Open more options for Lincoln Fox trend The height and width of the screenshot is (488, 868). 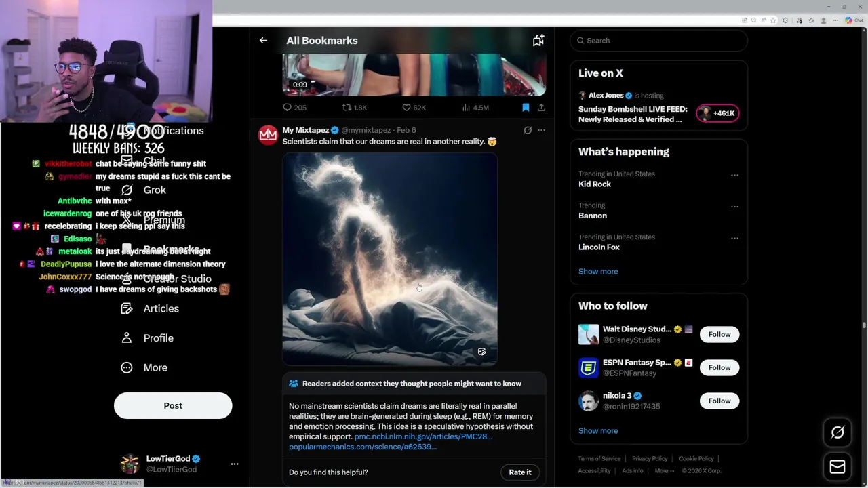pos(734,238)
